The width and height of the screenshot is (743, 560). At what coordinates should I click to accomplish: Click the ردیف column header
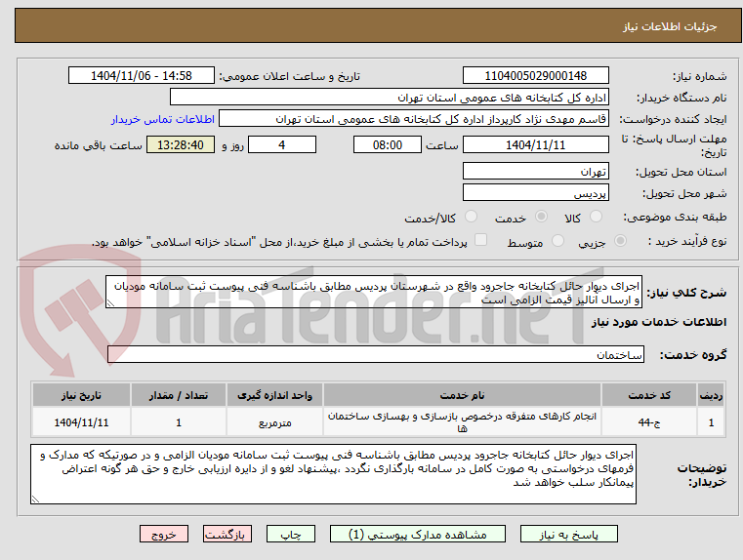click(711, 395)
